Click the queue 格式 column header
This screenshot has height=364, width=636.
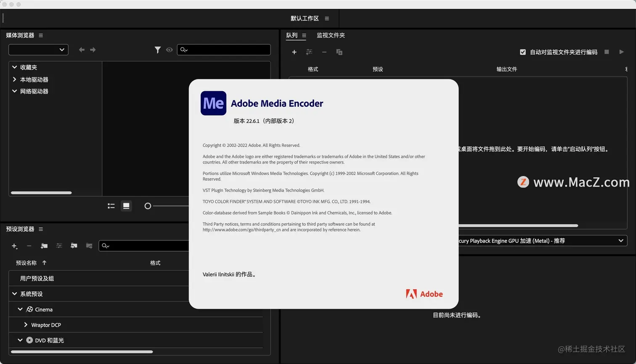tap(313, 69)
